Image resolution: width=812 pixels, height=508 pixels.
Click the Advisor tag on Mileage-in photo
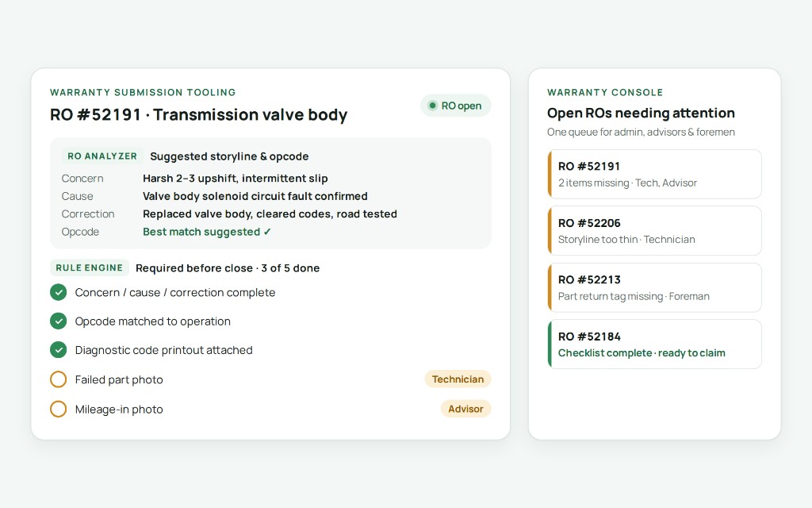click(465, 409)
